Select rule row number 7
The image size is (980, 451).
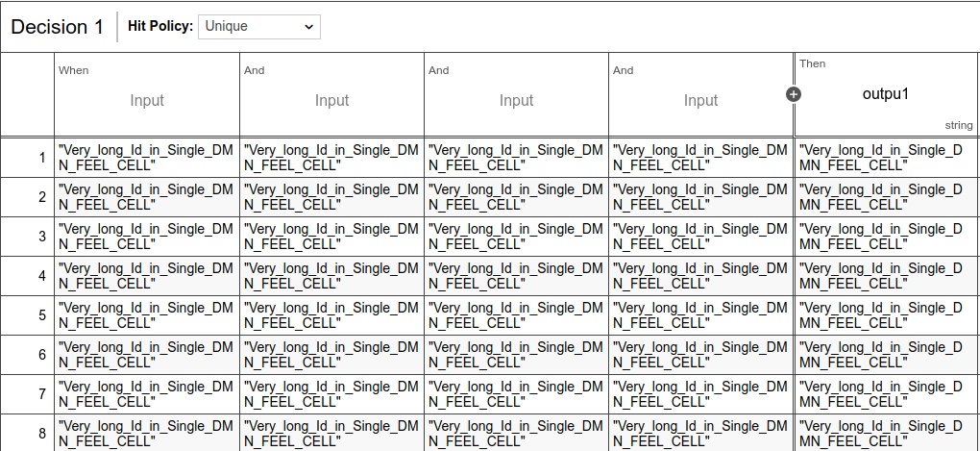(x=28, y=394)
